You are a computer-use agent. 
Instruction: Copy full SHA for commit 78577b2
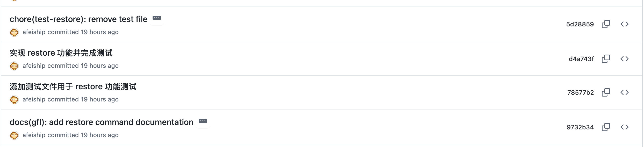(606, 92)
